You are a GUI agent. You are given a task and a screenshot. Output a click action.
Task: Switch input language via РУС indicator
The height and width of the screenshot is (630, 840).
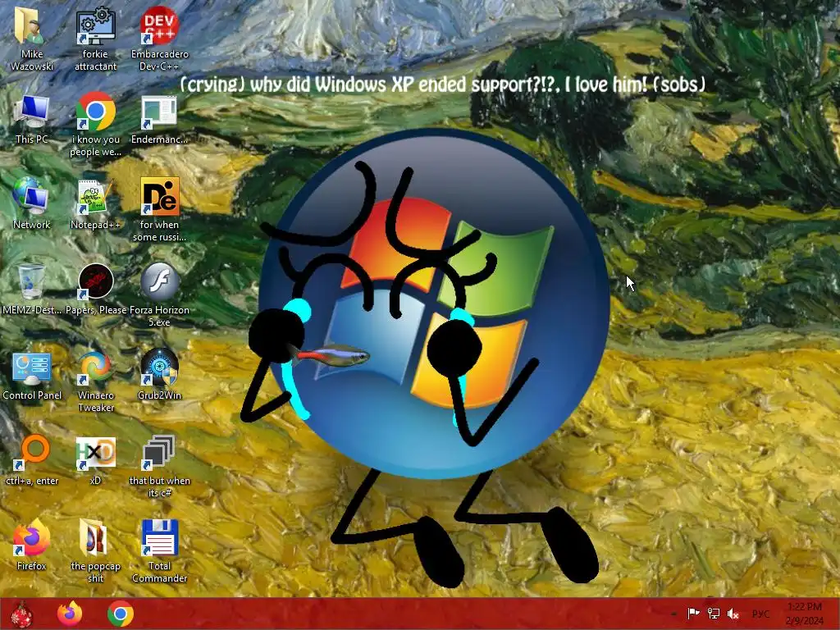click(761, 614)
